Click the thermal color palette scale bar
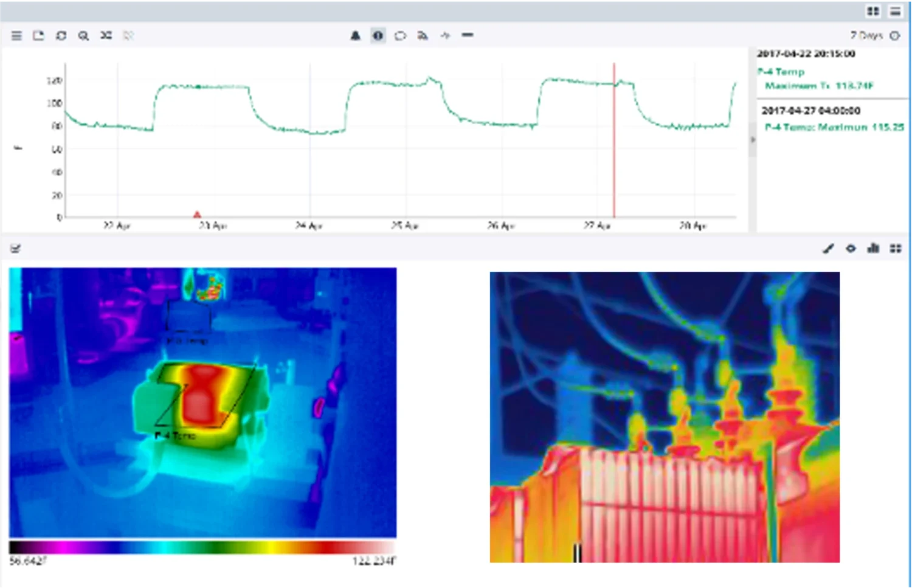 click(x=202, y=547)
